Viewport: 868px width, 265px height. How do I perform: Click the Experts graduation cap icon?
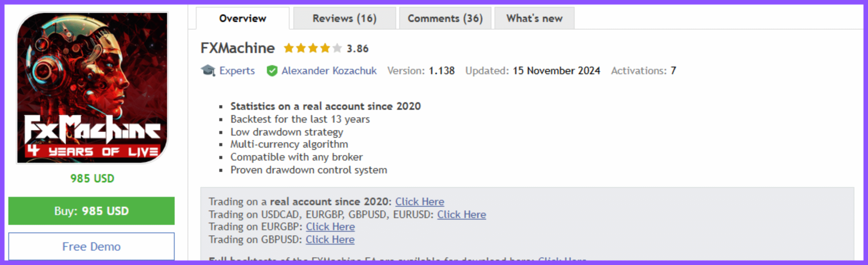click(208, 71)
